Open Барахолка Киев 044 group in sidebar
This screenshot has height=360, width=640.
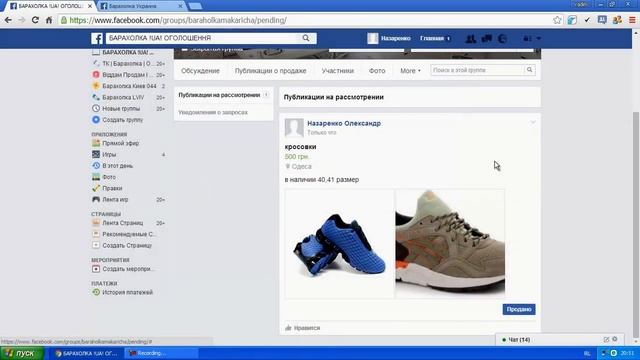point(129,86)
